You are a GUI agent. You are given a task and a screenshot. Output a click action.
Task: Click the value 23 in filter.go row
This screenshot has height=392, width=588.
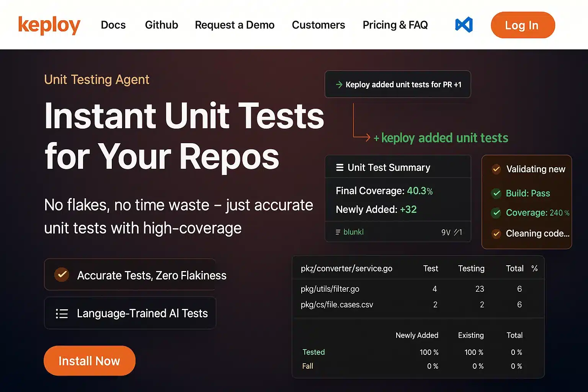click(480, 289)
